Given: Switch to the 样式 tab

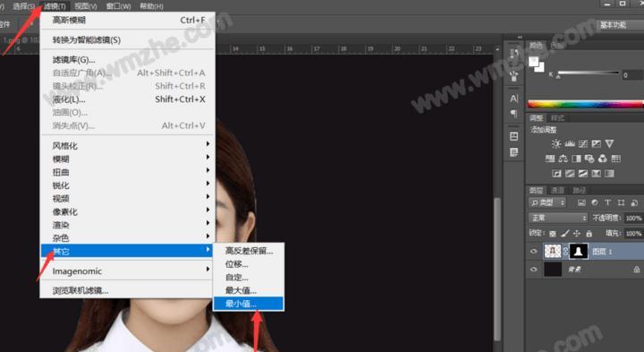Looking at the screenshot, I should pyautogui.click(x=557, y=118).
